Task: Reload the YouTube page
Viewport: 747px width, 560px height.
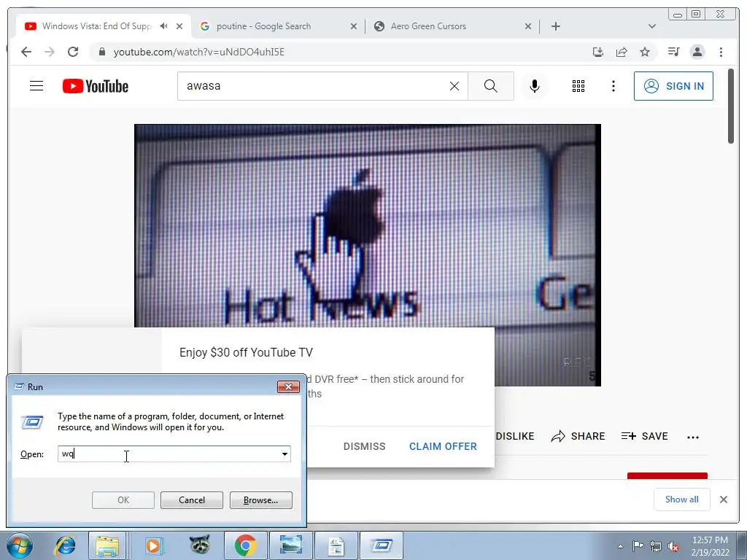Action: pyautogui.click(x=73, y=52)
